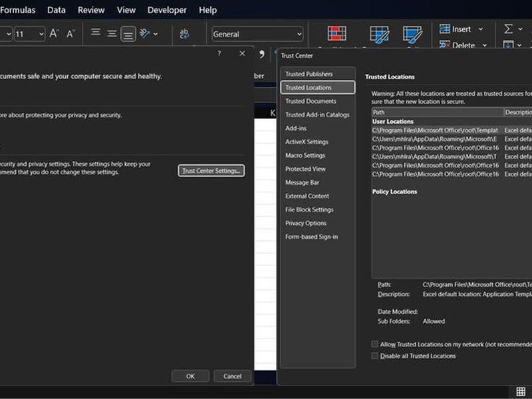Image resolution: width=532 pixels, height=399 pixels.
Task: Open Macro Settings category
Action: 318,156
